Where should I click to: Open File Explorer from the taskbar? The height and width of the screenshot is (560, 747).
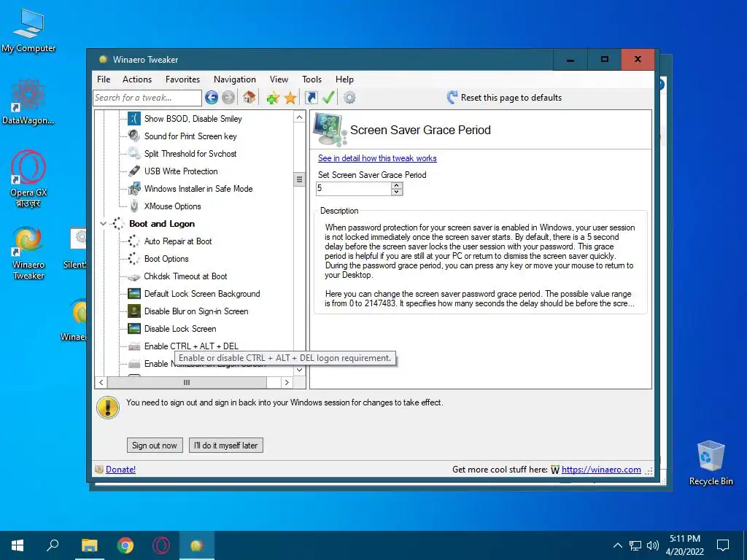pyautogui.click(x=89, y=545)
